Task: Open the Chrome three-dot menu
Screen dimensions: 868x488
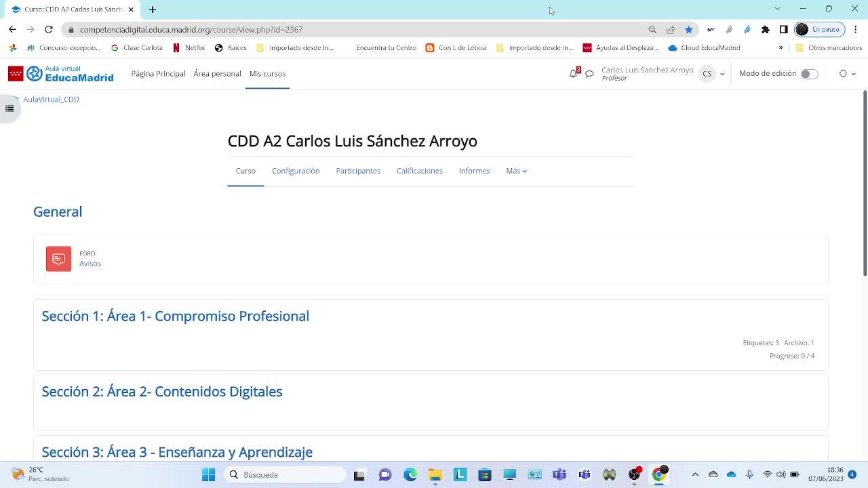Action: click(x=856, y=30)
